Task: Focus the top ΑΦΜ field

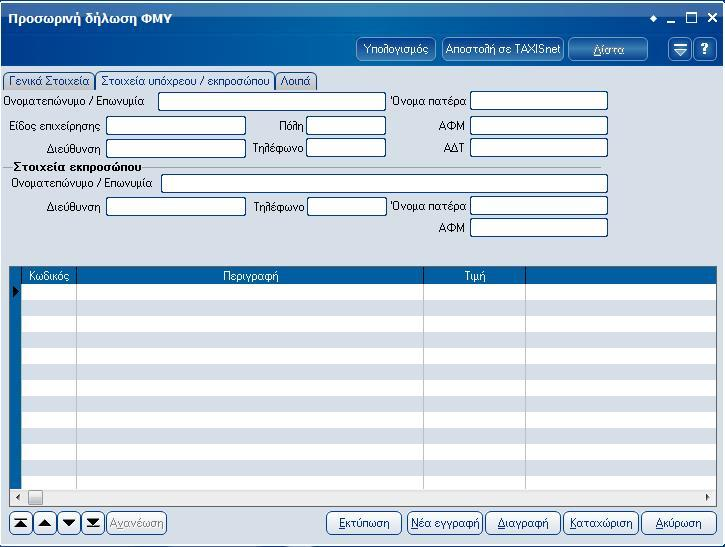Action: pos(539,125)
